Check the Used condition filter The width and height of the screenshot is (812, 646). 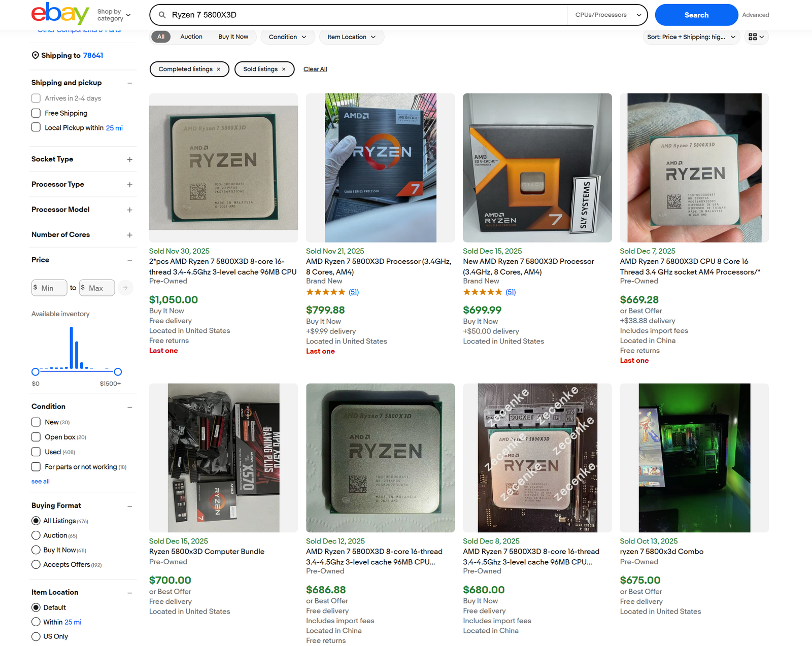click(x=36, y=452)
